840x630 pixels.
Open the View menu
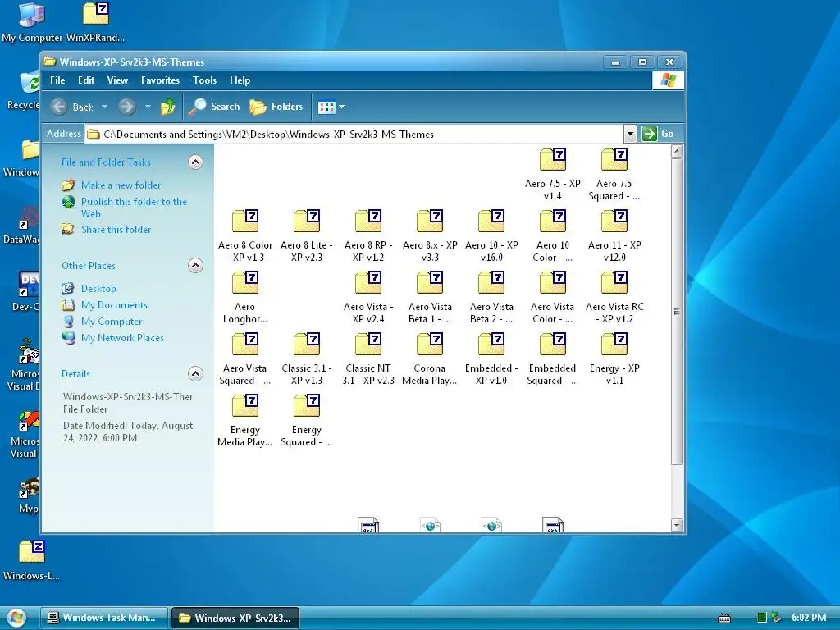click(117, 80)
